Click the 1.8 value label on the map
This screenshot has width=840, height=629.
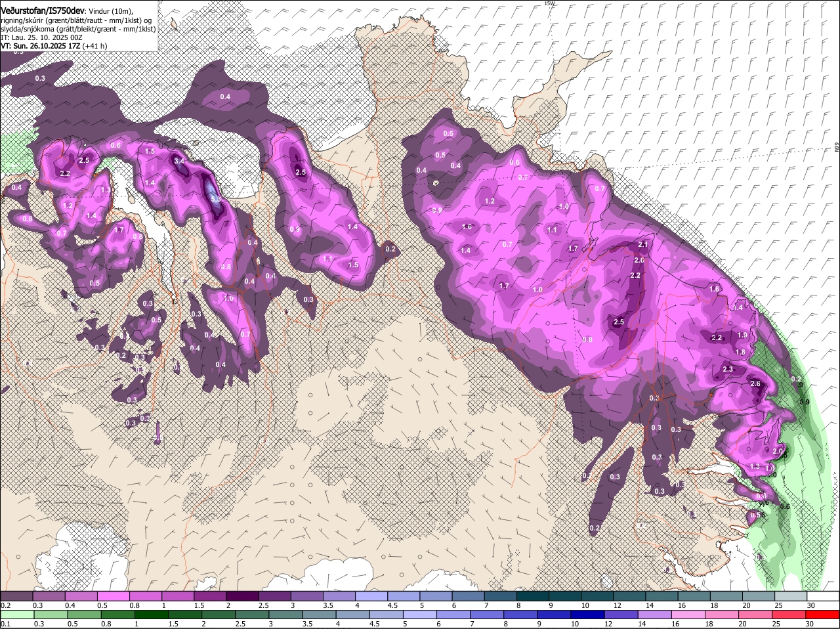click(x=740, y=353)
